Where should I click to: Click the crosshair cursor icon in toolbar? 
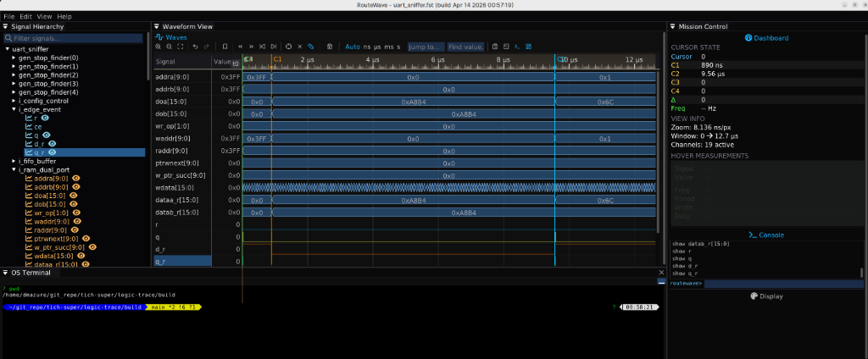(288, 47)
